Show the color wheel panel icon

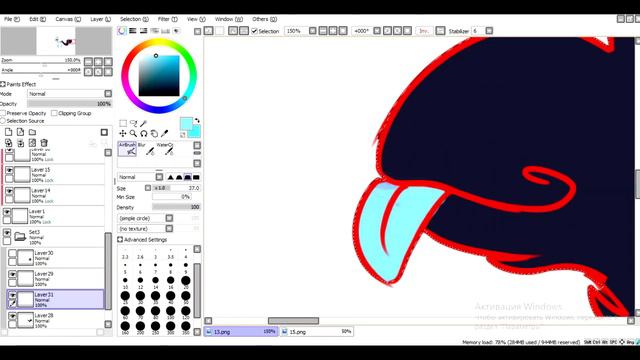[x=122, y=31]
